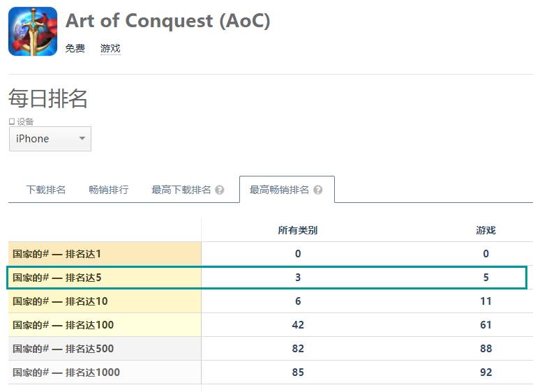Click the 游戏 column header
This screenshot has width=533, height=392.
point(486,230)
